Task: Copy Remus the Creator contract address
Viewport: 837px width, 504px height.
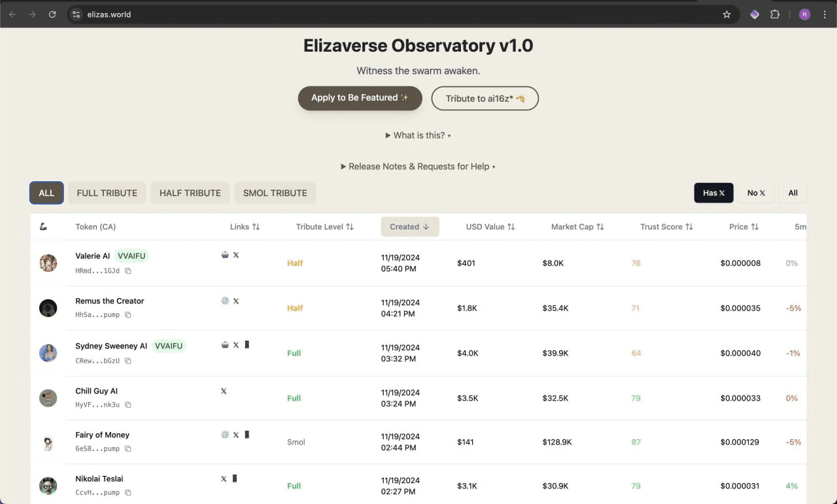Action: point(128,315)
